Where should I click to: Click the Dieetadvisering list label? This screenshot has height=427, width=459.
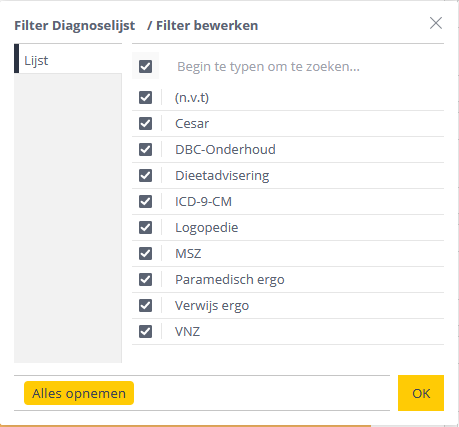222,176
